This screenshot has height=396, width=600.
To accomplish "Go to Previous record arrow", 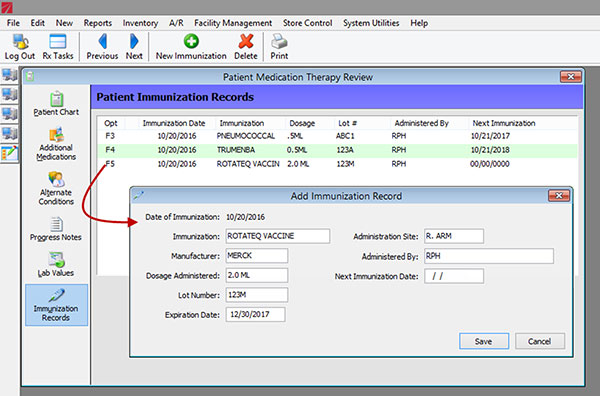I will tap(102, 41).
